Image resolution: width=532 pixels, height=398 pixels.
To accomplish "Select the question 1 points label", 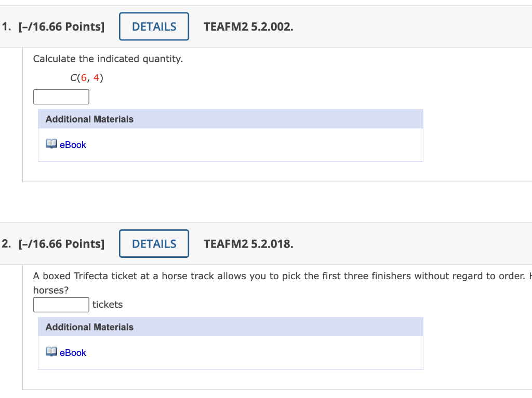I will (x=62, y=26).
